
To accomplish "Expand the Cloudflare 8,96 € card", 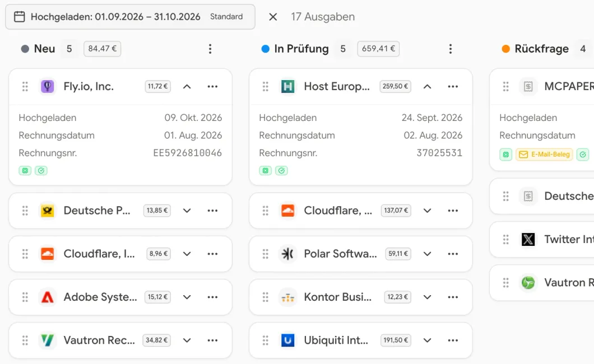I will (x=187, y=254).
